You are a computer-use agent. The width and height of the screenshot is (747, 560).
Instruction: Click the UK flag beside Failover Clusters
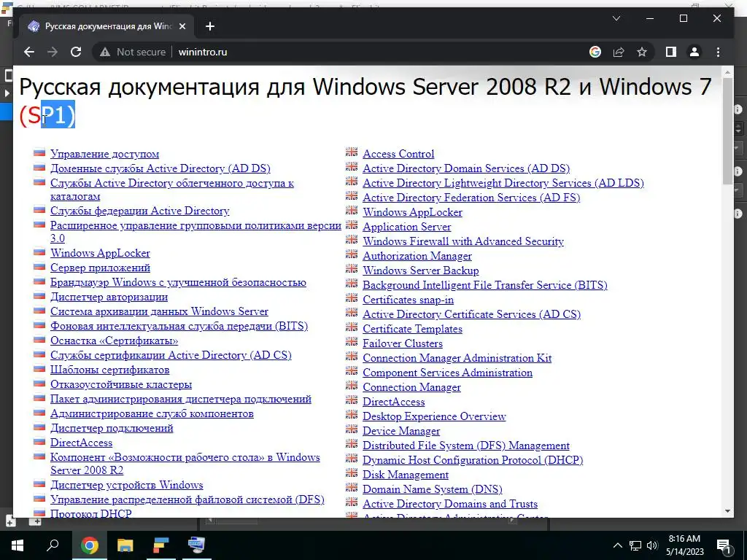click(x=352, y=341)
